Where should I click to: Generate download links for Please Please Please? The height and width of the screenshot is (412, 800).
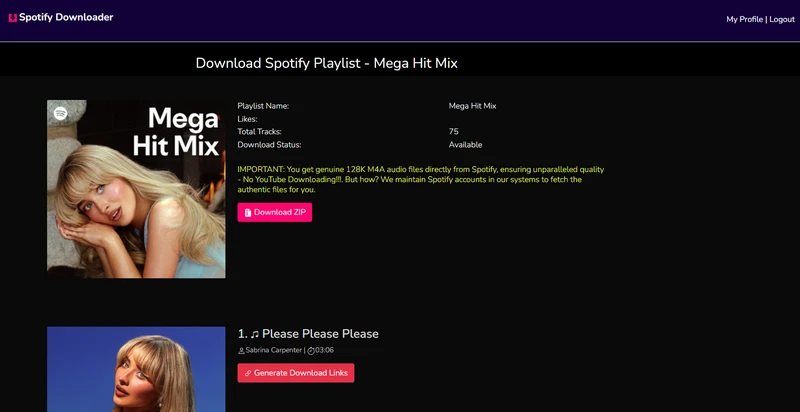(x=295, y=373)
